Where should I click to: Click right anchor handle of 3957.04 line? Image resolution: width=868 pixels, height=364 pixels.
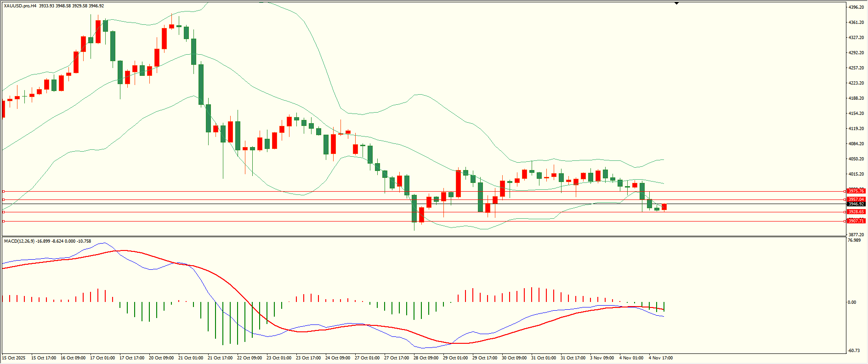845,199
